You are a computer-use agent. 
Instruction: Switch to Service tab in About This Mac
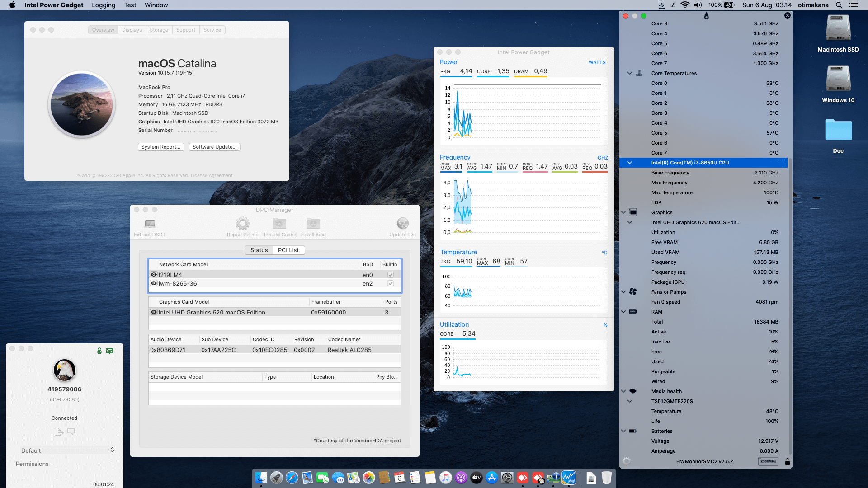[x=212, y=30]
